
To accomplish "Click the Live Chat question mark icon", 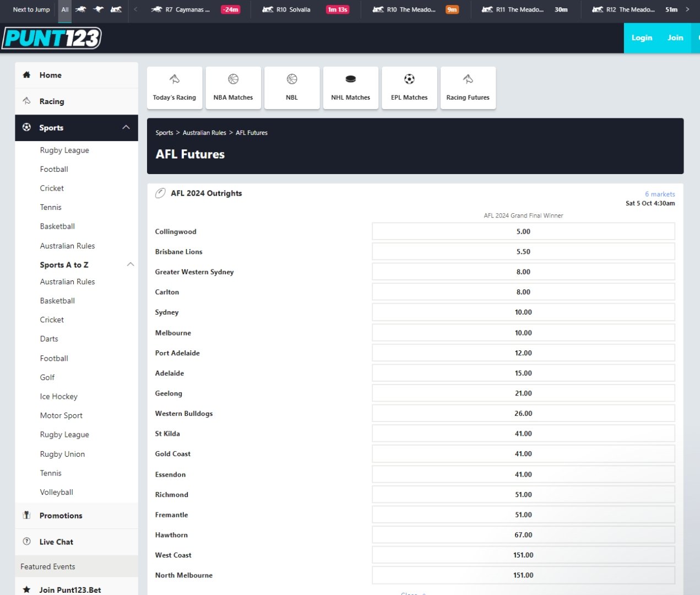I will (26, 542).
